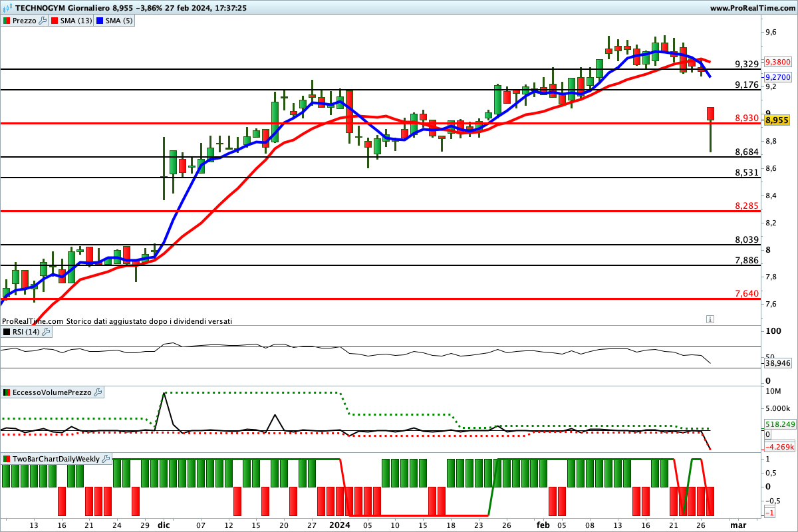Select the SMA (13) indicator label

(76, 21)
